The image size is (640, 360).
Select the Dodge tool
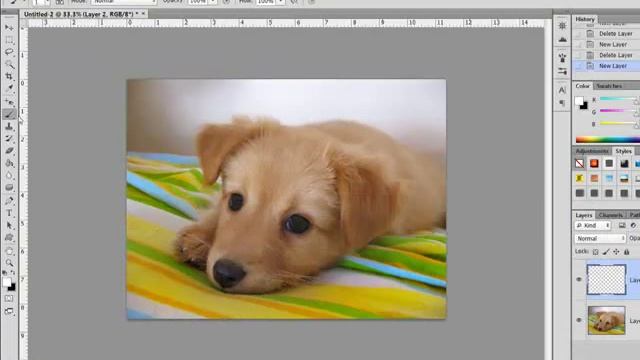[x=9, y=188]
